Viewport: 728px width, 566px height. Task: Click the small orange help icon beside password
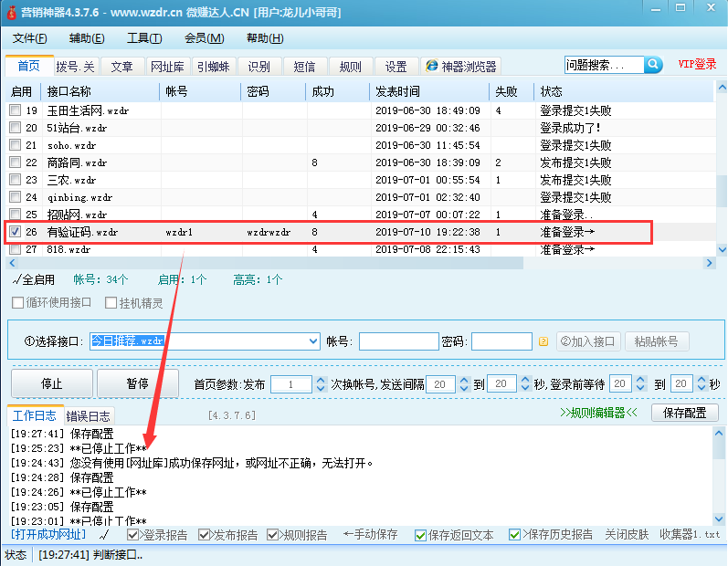coord(543,342)
